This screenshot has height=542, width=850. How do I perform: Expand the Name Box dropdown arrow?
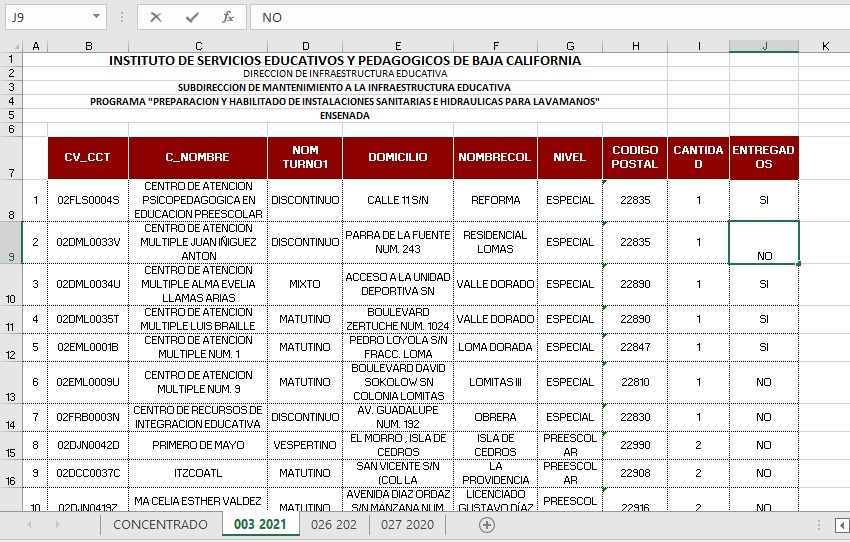pos(96,17)
